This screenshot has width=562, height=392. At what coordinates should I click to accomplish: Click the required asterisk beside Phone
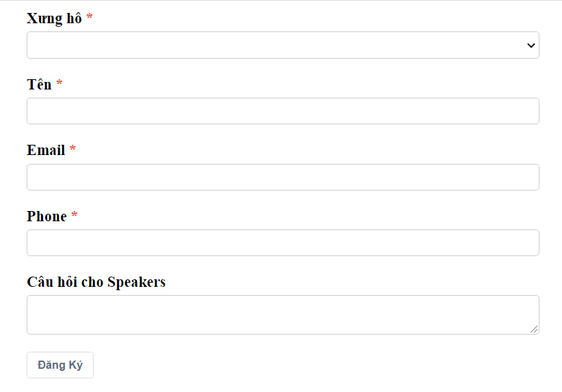pyautogui.click(x=75, y=216)
